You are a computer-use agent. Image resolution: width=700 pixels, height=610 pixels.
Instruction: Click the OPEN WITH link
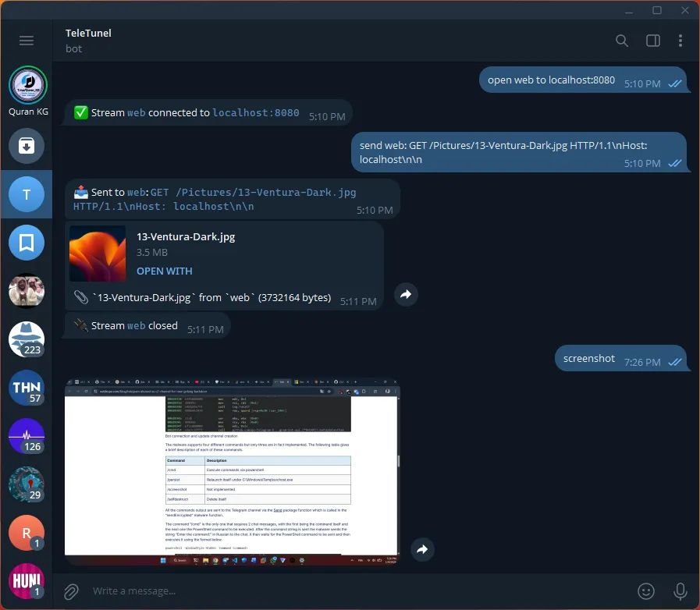point(165,271)
